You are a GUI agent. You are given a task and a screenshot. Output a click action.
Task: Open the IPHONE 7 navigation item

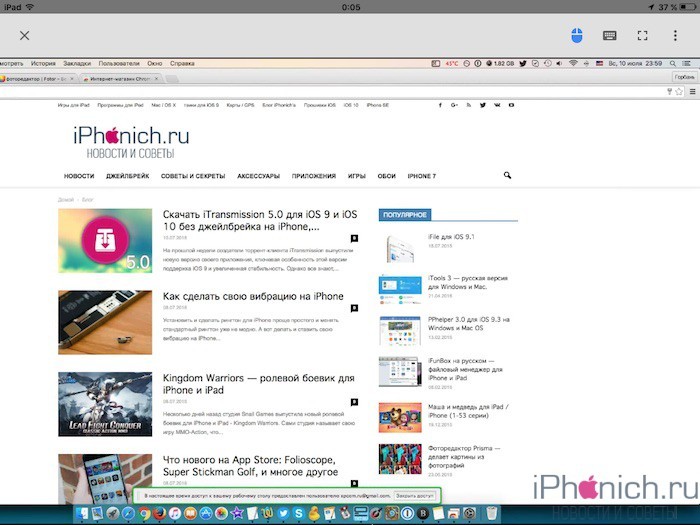tap(421, 176)
